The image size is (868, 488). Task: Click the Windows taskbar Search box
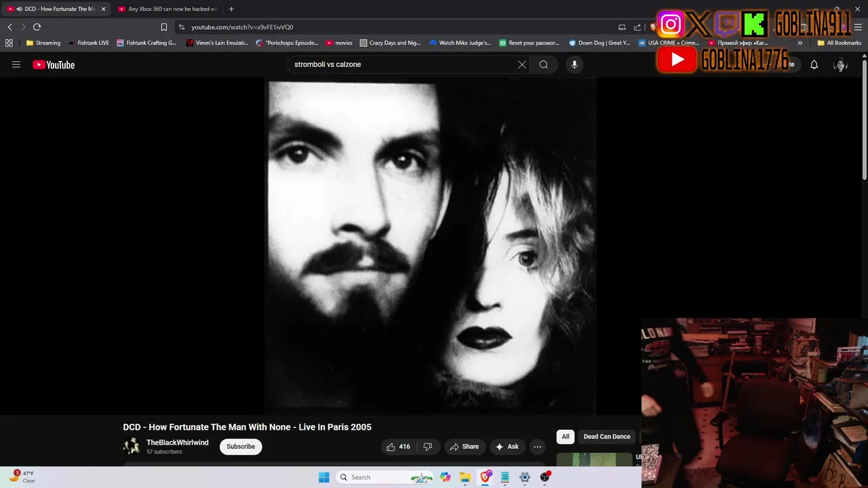click(x=385, y=477)
